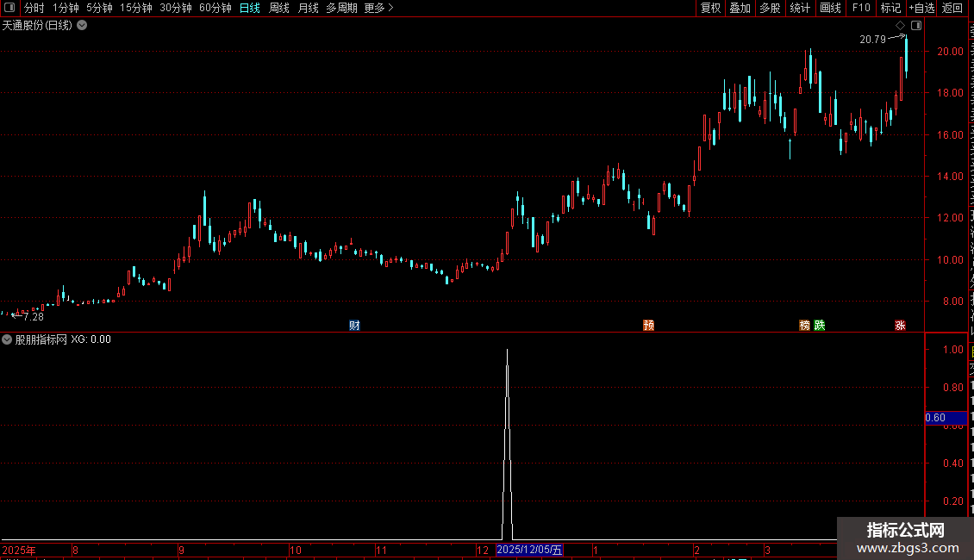Click the 财 financial report marker
Screen dimensions: 974x560
[x=354, y=326]
